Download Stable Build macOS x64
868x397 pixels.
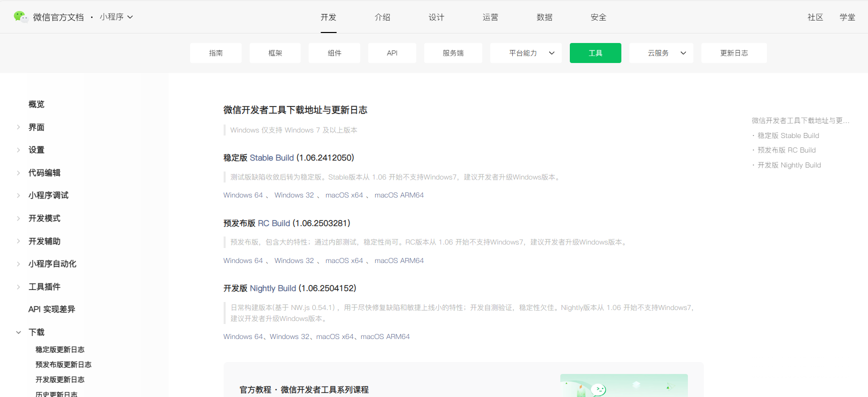(344, 195)
